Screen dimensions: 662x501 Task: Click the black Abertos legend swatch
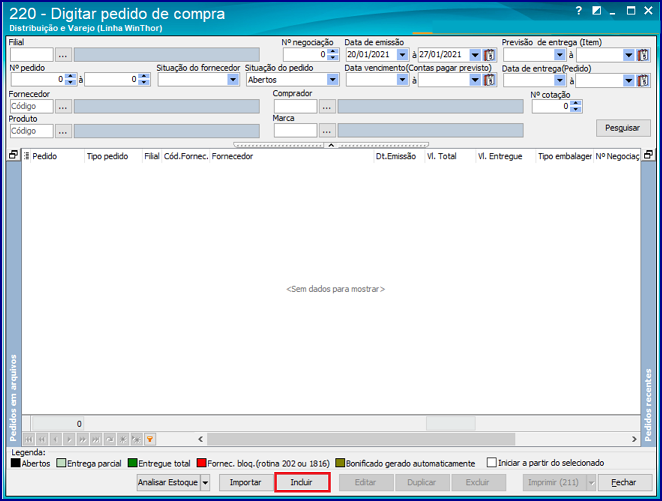click(16, 463)
